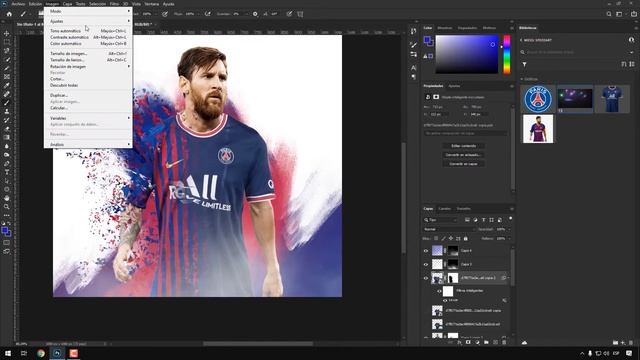Viewport: 640px width, 360px height.
Task: Add layer style fx icon
Action: click(x=459, y=342)
